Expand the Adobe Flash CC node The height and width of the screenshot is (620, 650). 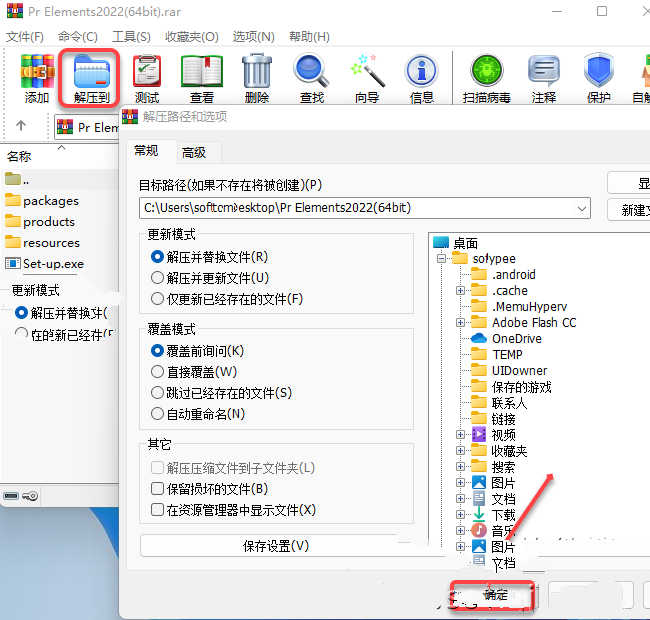[x=460, y=322]
